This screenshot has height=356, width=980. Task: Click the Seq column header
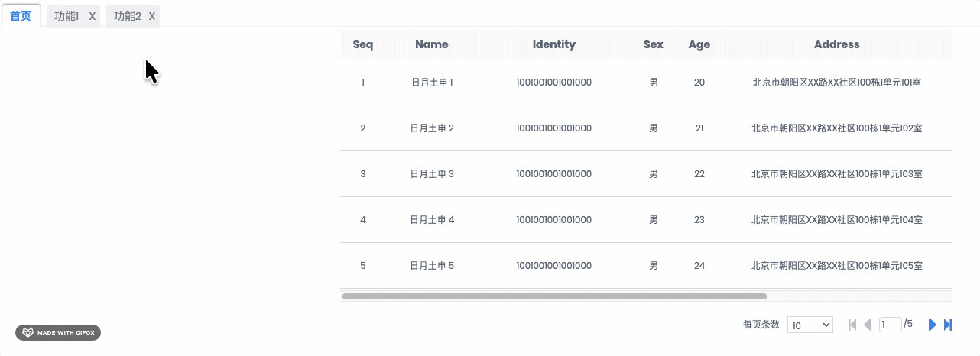click(363, 44)
